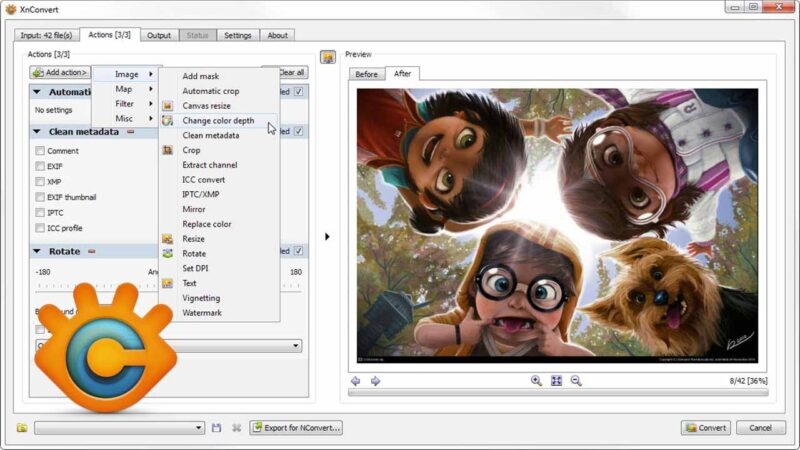The height and width of the screenshot is (450, 800).
Task: Check the IPTC option
Action: (x=40, y=212)
